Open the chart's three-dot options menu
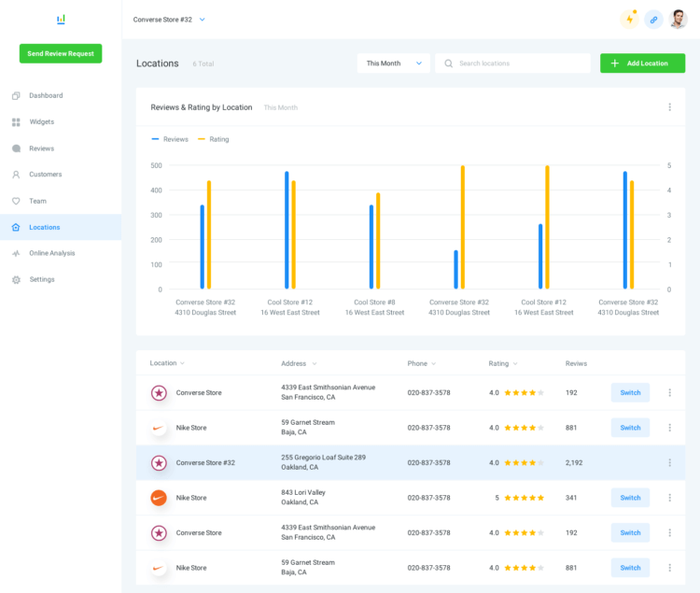700x593 pixels. click(x=669, y=107)
